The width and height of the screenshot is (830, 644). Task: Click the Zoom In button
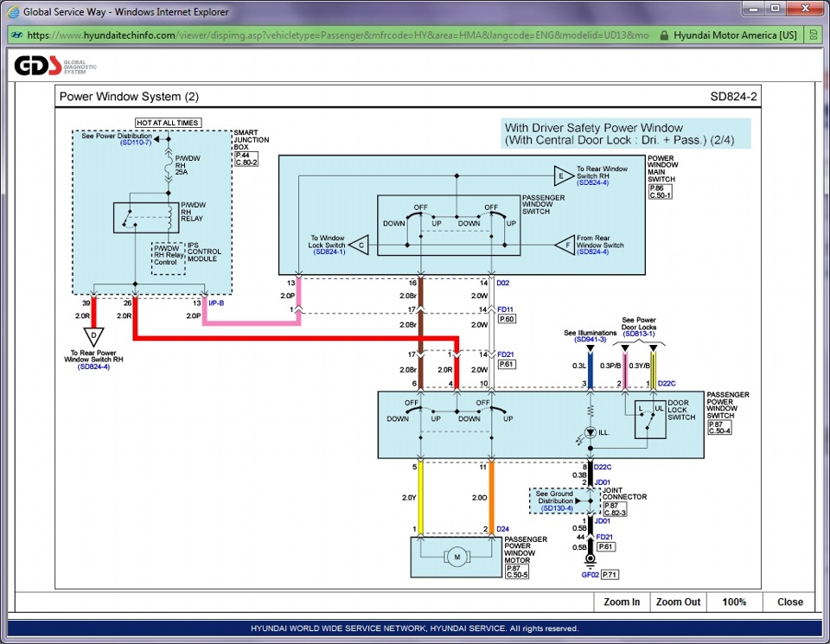click(x=622, y=602)
